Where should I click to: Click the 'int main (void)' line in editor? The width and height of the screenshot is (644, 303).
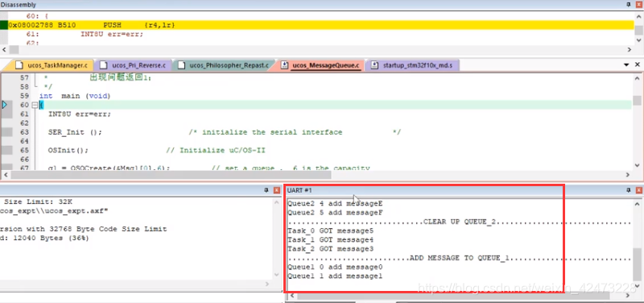click(75, 96)
